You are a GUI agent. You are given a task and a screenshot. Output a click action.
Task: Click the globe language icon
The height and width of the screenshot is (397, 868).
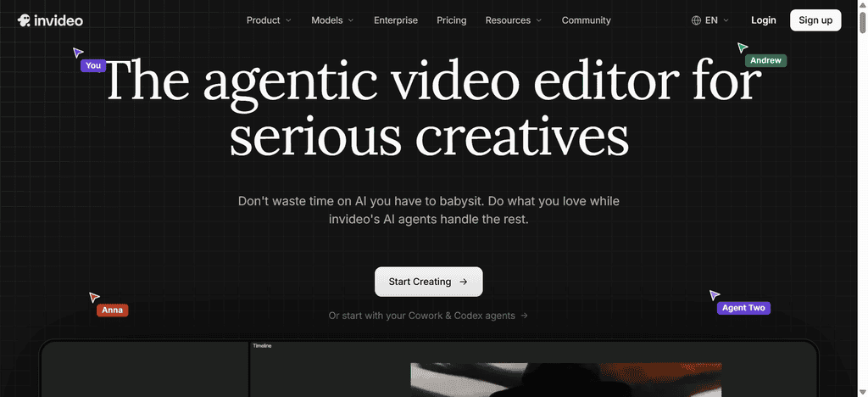coord(696,20)
